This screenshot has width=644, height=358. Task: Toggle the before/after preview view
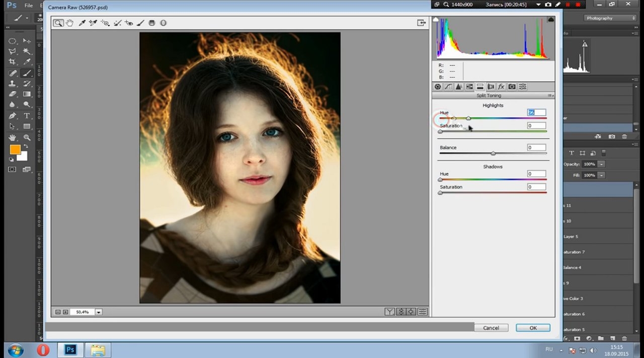(x=389, y=312)
